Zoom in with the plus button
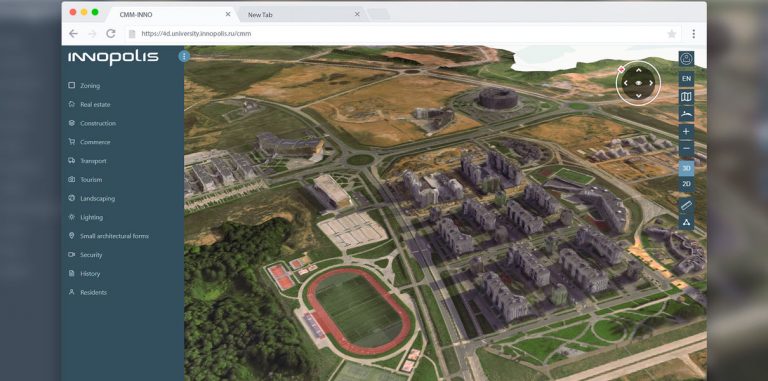The width and height of the screenshot is (768, 381). pyautogui.click(x=686, y=132)
